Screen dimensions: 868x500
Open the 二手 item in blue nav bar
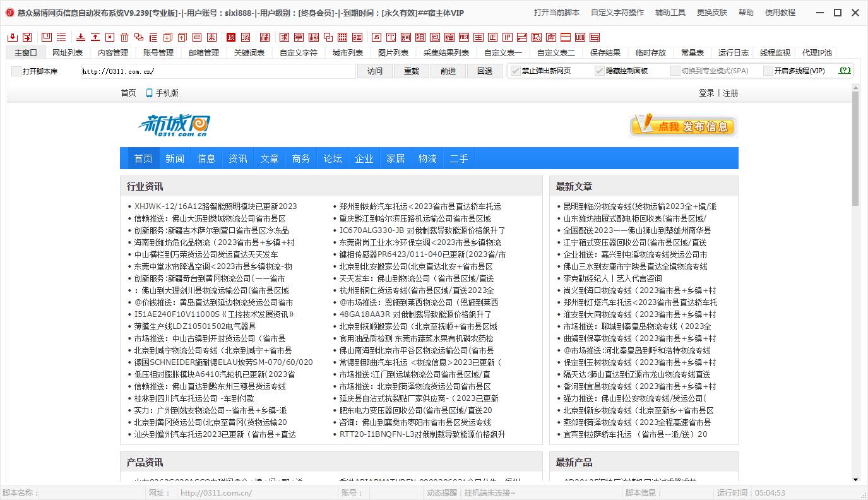[x=459, y=158]
